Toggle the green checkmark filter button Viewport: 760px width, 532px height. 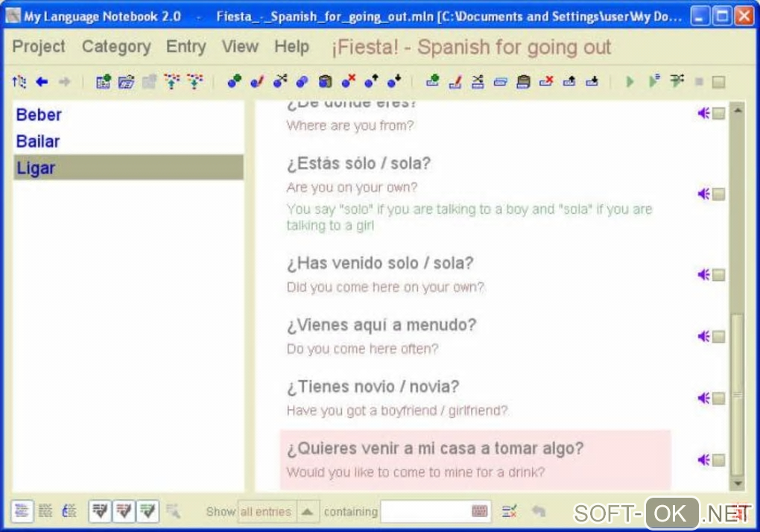[148, 511]
